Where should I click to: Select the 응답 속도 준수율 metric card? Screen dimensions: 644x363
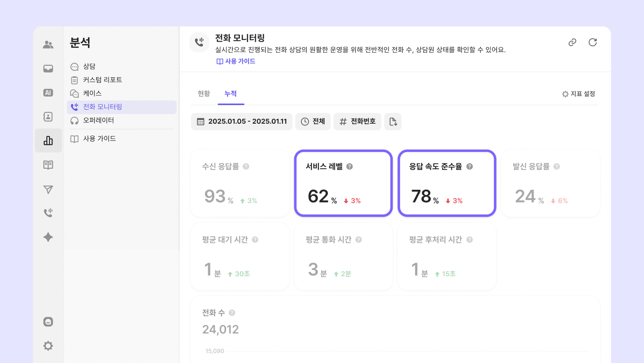tap(447, 183)
